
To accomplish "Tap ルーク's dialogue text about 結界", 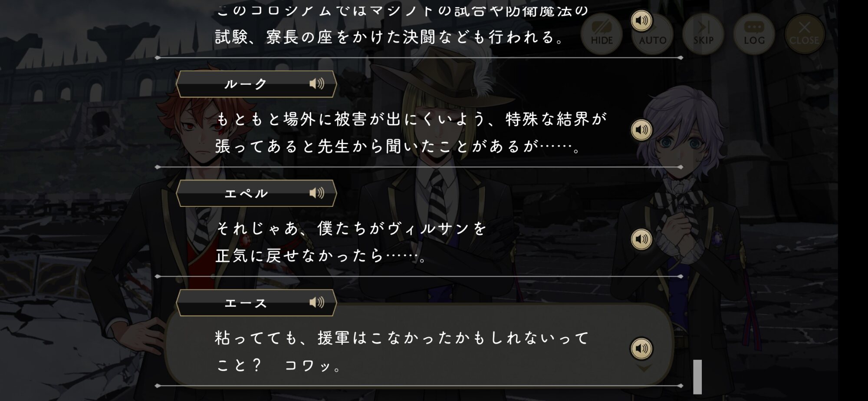I will (x=411, y=133).
